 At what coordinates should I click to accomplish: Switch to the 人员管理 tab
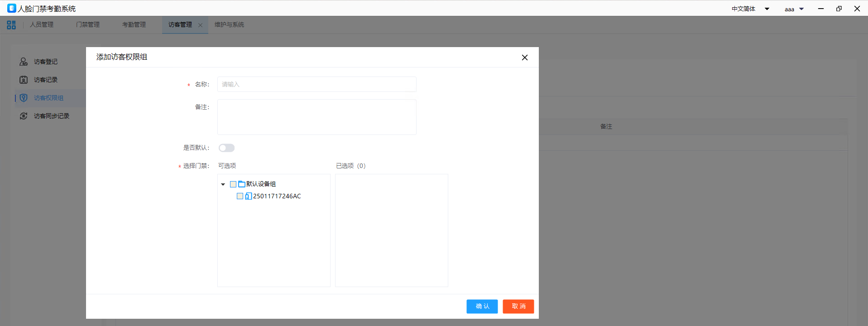(x=42, y=24)
